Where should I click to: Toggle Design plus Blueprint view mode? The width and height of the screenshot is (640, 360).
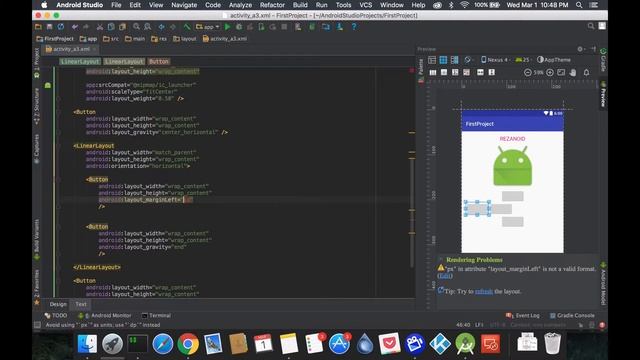pyautogui.click(x=454, y=60)
